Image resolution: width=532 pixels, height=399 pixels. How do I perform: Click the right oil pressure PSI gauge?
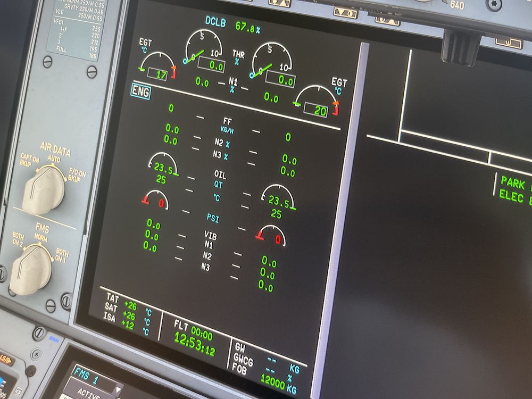(271, 236)
